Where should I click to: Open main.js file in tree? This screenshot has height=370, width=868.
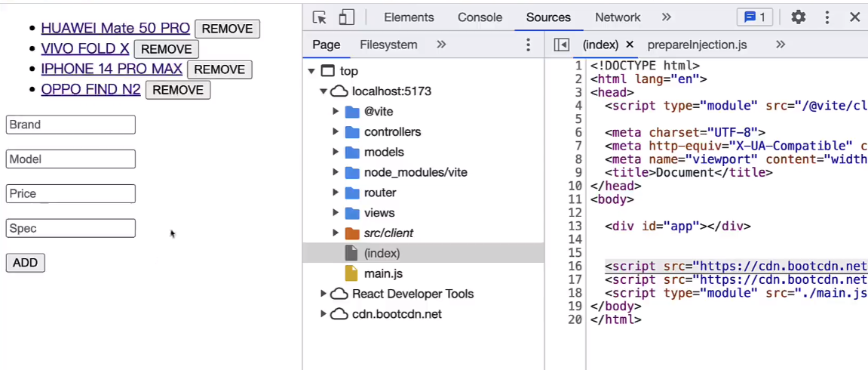coord(383,273)
